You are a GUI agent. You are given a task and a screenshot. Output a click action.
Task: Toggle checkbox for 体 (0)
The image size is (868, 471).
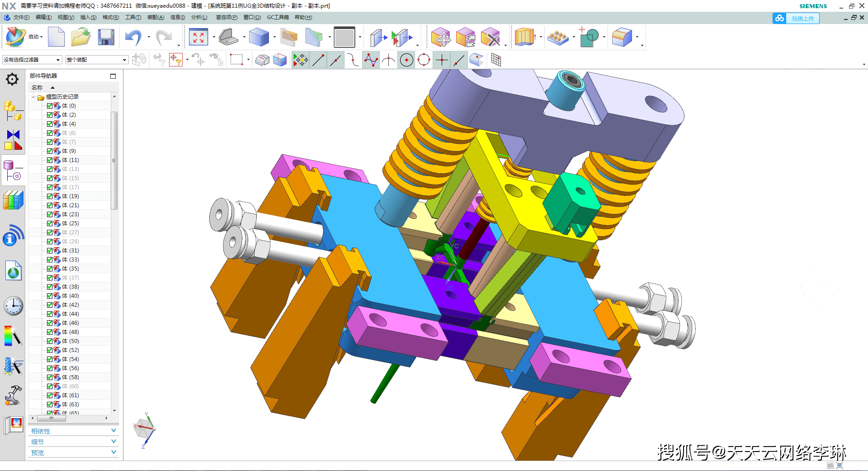50,105
